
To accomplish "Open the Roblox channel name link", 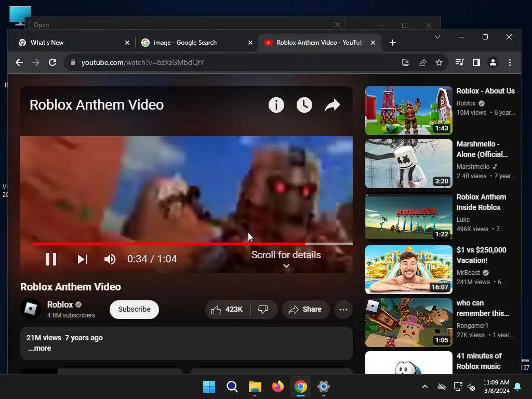I will coord(60,304).
